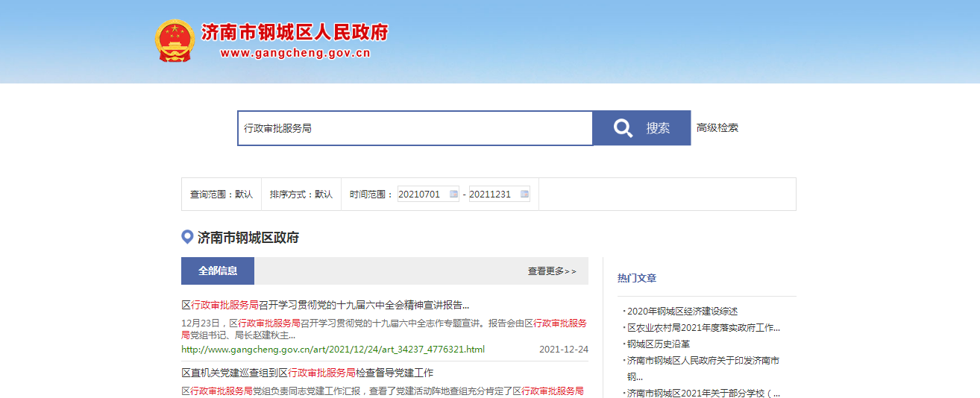Screen dimensions: 980x398
Task: Click the end date field 20211231
Action: coord(491,195)
